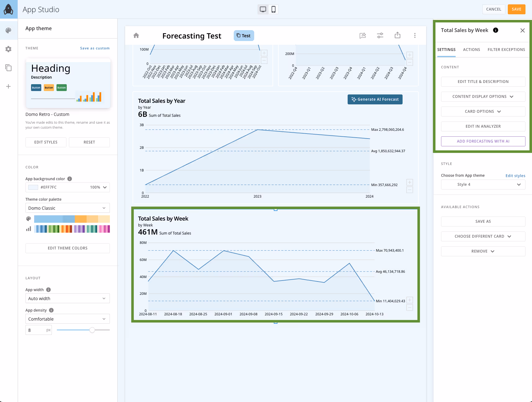The width and height of the screenshot is (532, 402).
Task: Click the orange Save button
Action: point(516,9)
